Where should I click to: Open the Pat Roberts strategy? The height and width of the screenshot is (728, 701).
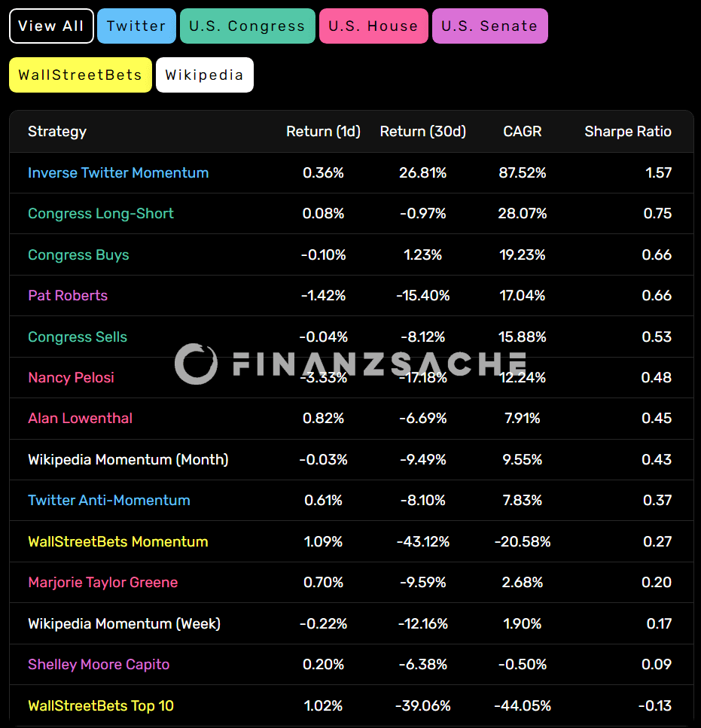68,295
